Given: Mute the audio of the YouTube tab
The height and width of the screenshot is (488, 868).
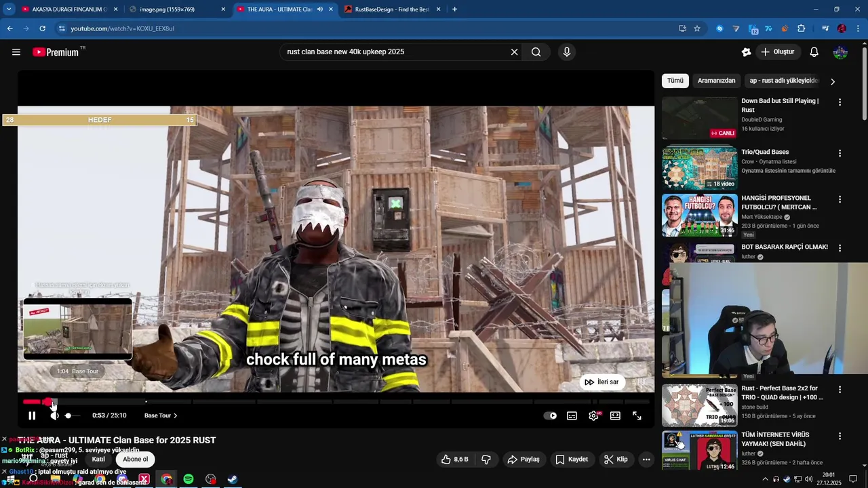Looking at the screenshot, I should click(320, 9).
